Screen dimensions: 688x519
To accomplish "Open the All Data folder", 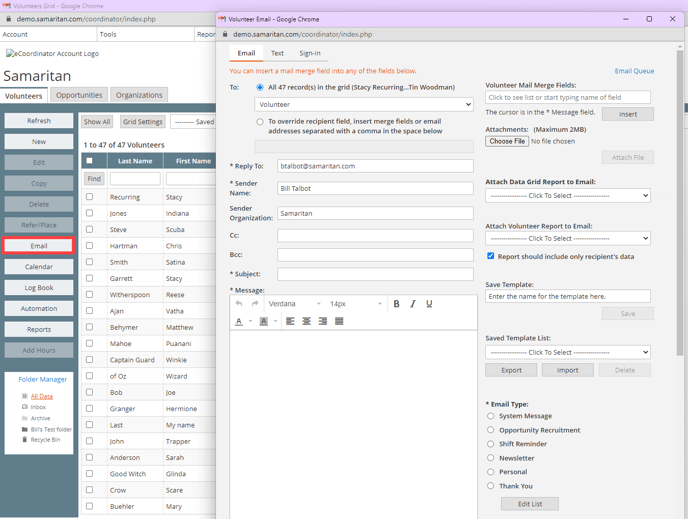I will click(42, 396).
